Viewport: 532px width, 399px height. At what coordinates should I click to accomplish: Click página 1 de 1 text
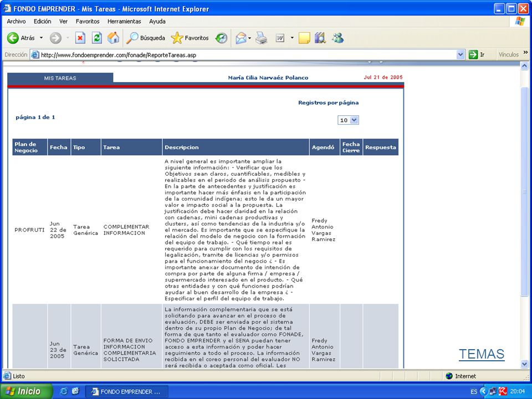tap(35, 117)
